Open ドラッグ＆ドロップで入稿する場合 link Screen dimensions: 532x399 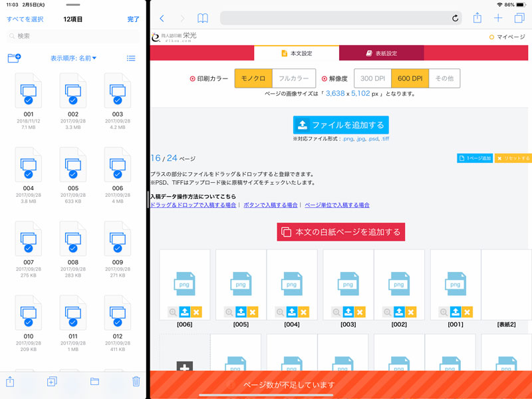[x=193, y=205]
